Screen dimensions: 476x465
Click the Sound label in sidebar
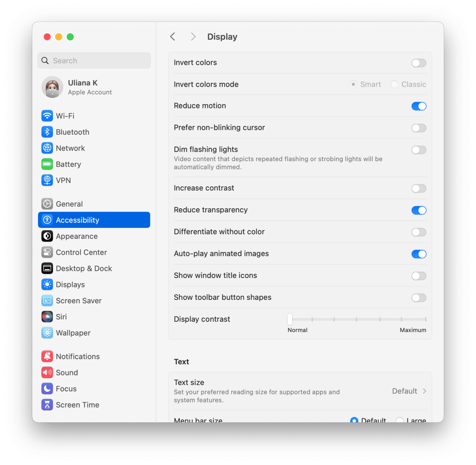coord(67,372)
